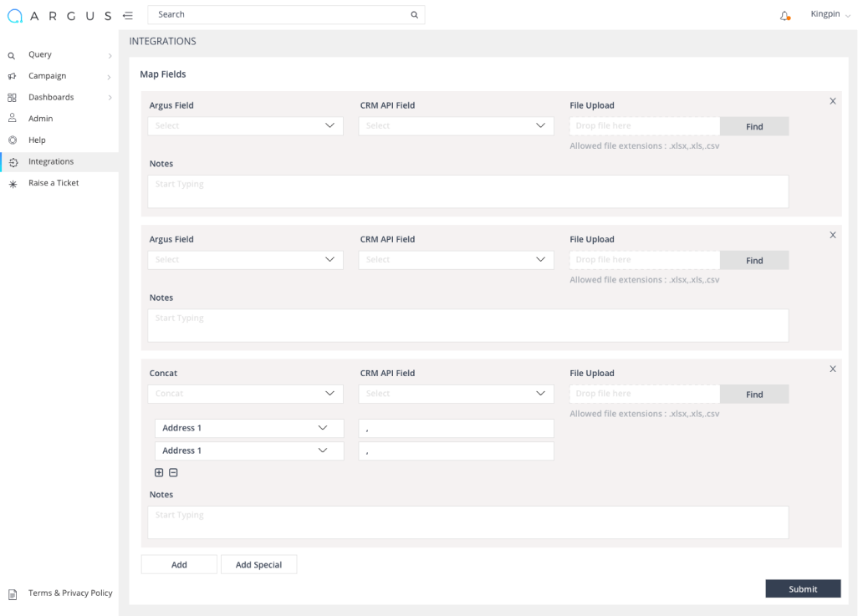
Task: Open the Concat select dropdown
Action: [x=246, y=394]
